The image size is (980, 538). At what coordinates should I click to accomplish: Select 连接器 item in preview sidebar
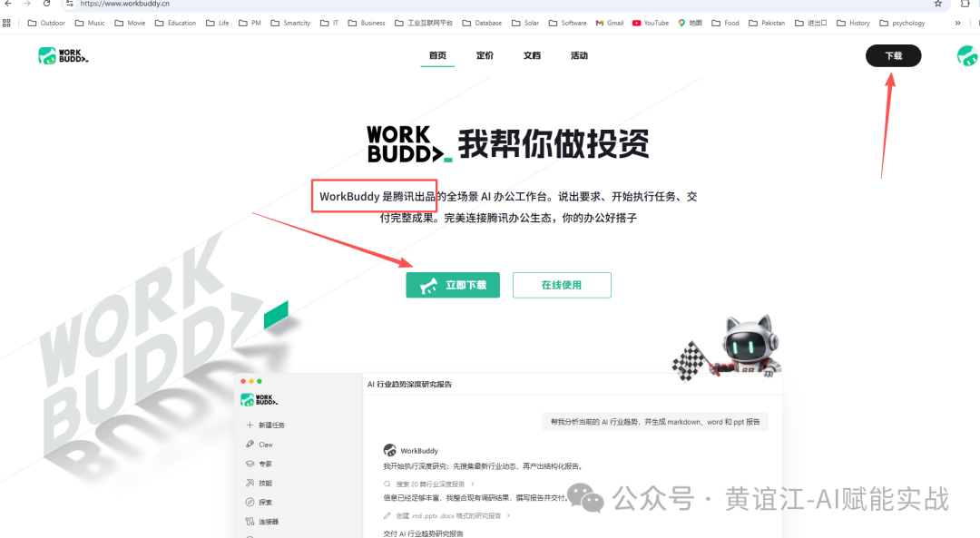click(262, 522)
